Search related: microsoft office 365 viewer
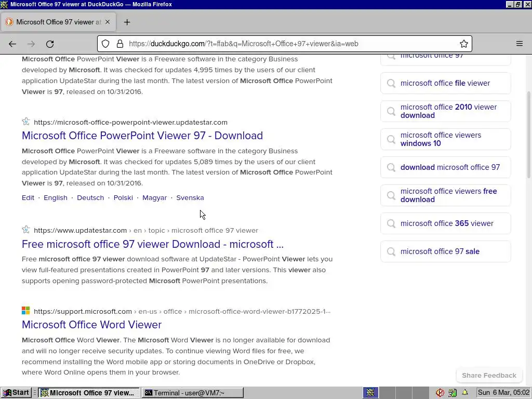This screenshot has width=532, height=399. (445, 223)
